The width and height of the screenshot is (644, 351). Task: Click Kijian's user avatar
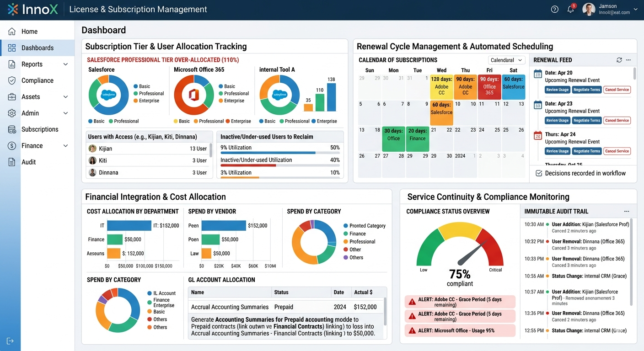tap(92, 149)
